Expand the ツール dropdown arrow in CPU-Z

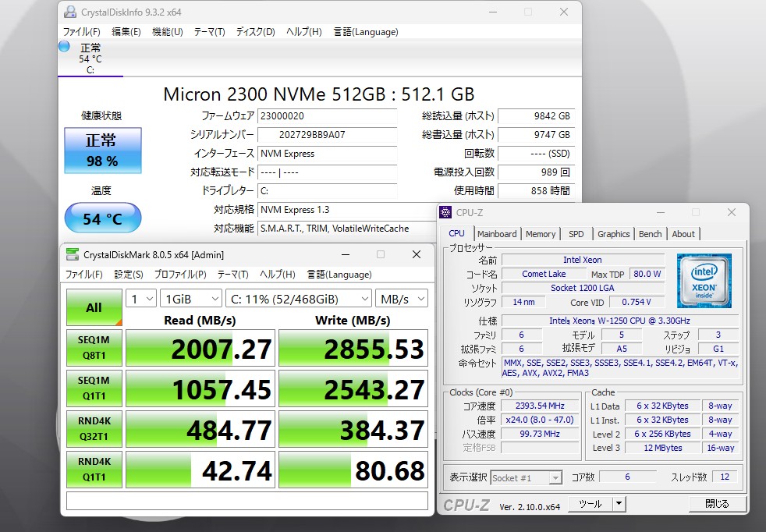coord(619,504)
